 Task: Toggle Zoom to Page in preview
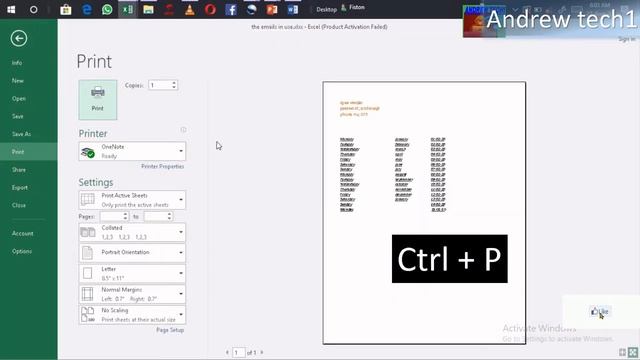[x=633, y=352]
